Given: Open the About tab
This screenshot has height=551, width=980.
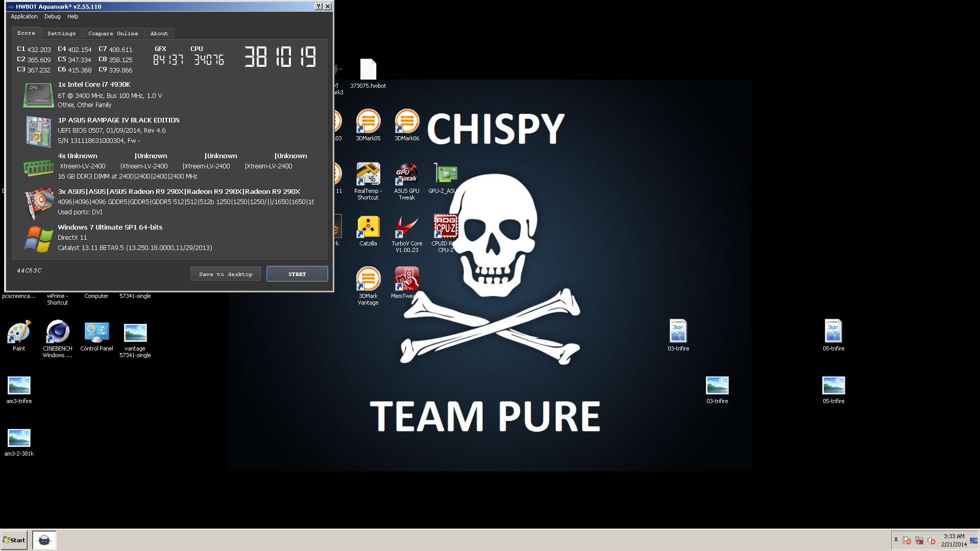Looking at the screenshot, I should [x=159, y=33].
